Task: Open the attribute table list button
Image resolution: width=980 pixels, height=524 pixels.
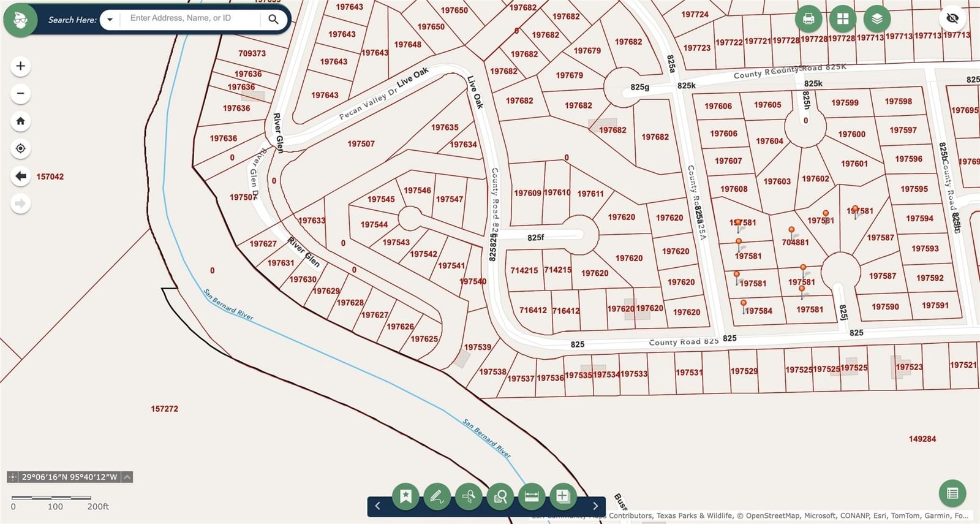Action: (952, 493)
